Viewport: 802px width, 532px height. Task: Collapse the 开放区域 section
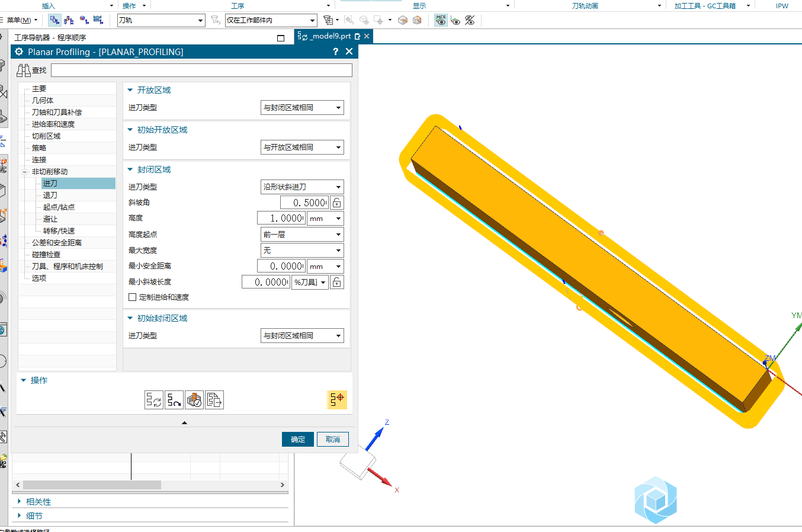point(130,90)
